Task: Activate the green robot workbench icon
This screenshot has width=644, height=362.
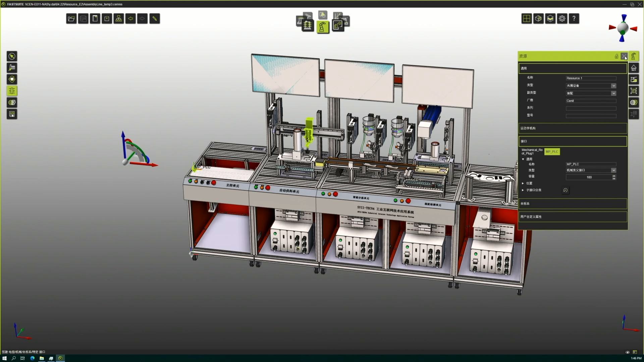Action: coord(323,27)
